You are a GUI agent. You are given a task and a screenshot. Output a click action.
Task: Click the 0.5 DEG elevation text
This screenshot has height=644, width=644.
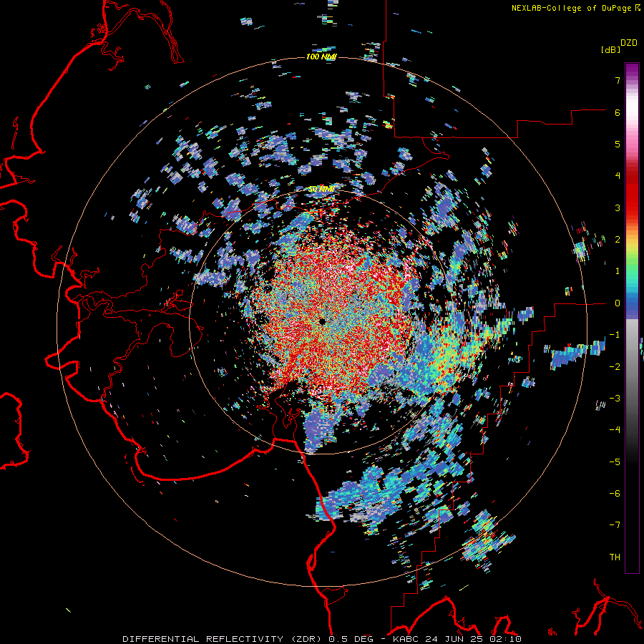click(x=351, y=639)
